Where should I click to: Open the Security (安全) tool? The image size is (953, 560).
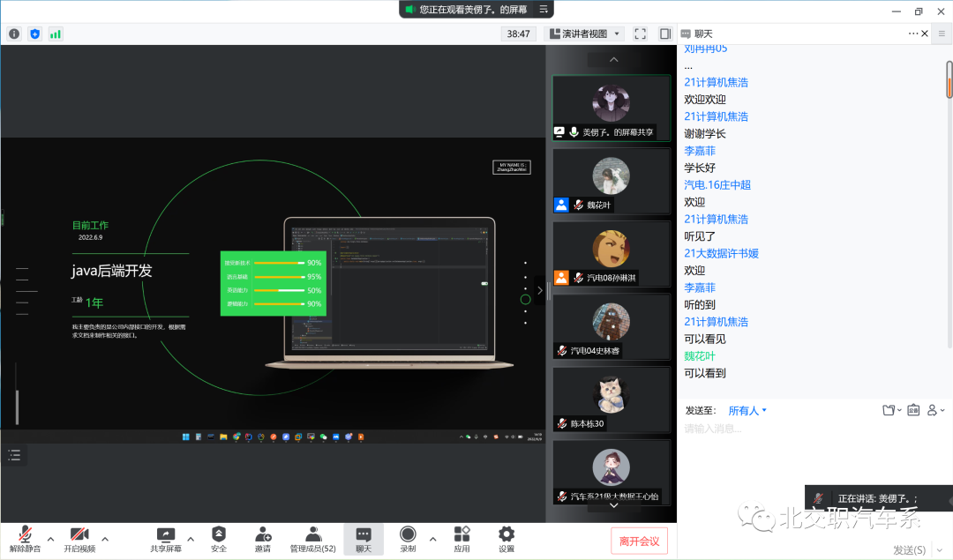click(x=219, y=539)
